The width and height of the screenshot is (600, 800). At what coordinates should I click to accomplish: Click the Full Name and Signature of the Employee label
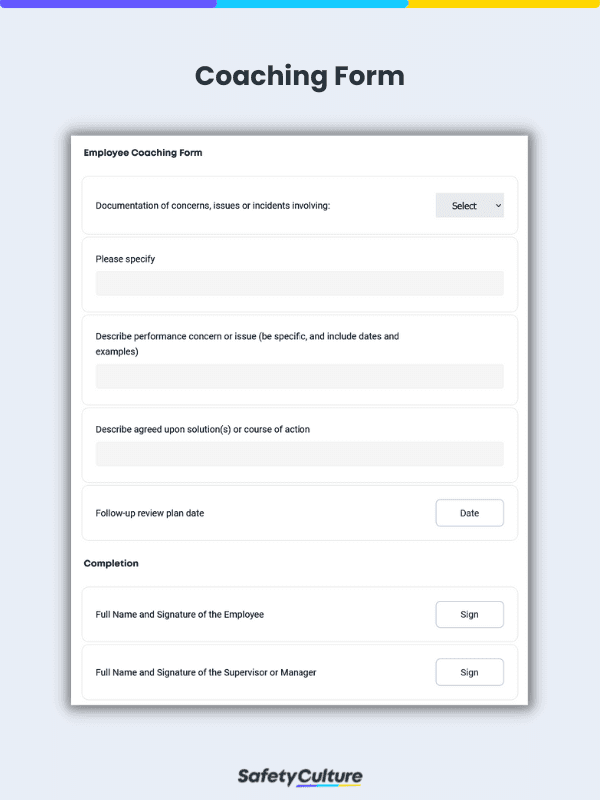180,614
